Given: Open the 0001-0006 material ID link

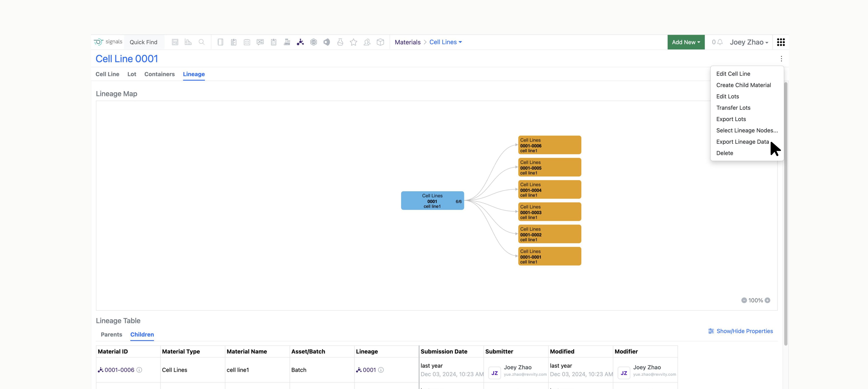Looking at the screenshot, I should coord(119,370).
